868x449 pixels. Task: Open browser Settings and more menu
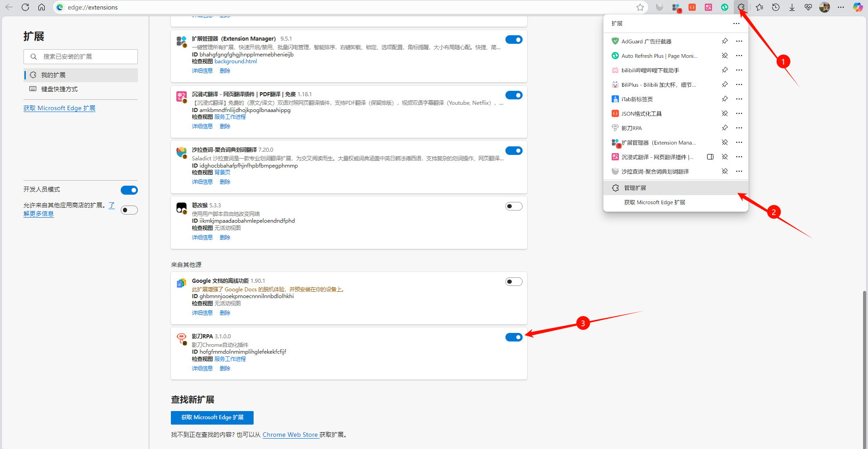841,7
